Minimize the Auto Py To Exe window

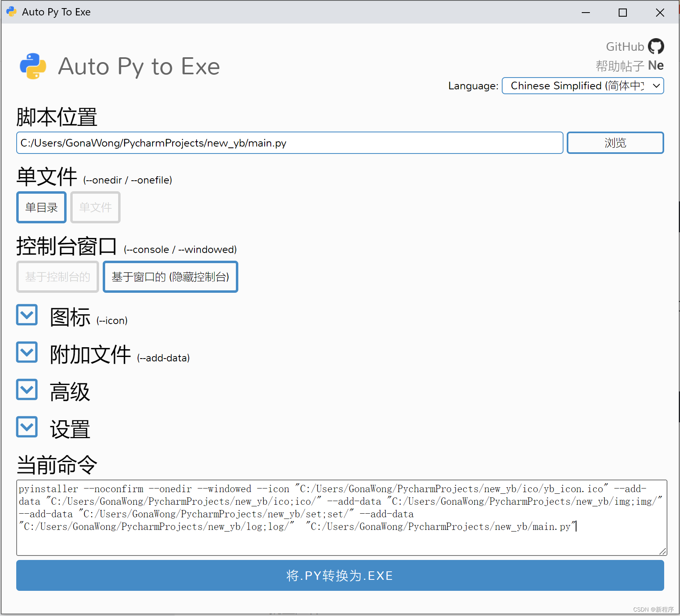[x=586, y=12]
